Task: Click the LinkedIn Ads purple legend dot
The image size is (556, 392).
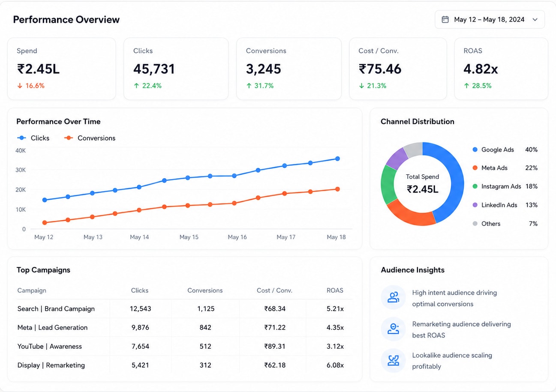Action: [475, 205]
